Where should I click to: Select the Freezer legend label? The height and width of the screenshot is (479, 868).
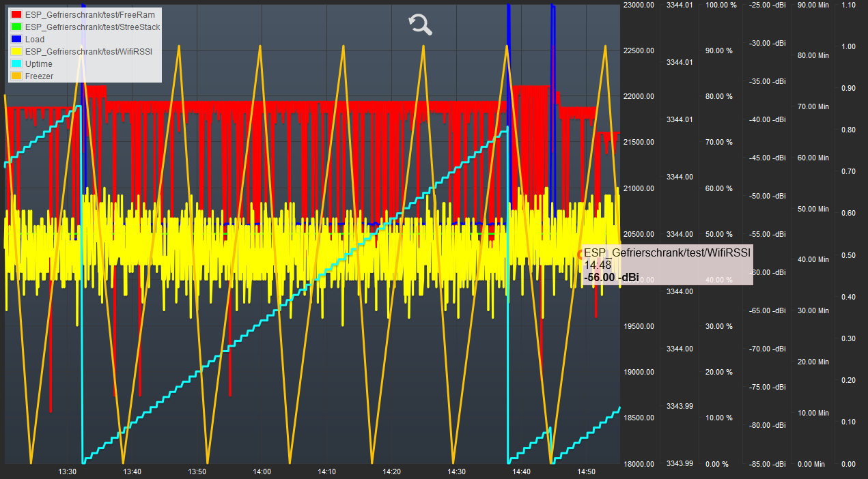pyautogui.click(x=40, y=76)
